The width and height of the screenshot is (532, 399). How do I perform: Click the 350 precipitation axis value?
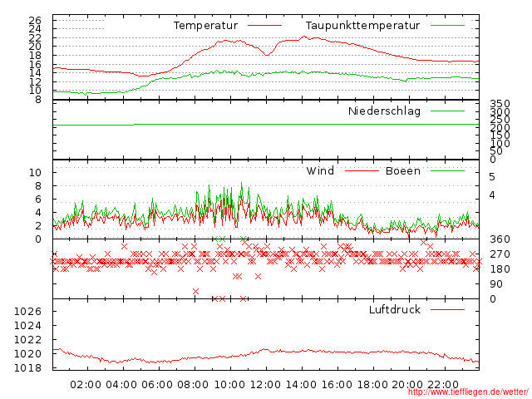500,103
